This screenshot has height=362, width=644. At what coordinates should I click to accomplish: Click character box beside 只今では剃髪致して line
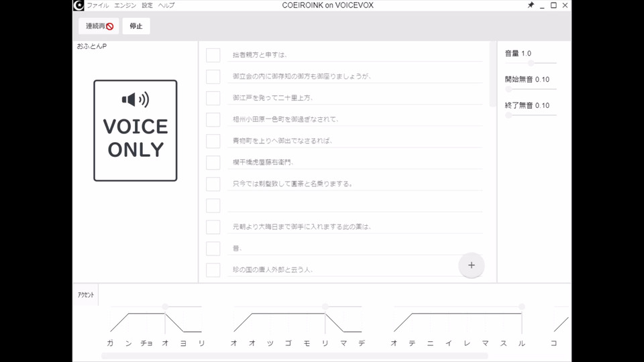(213, 184)
